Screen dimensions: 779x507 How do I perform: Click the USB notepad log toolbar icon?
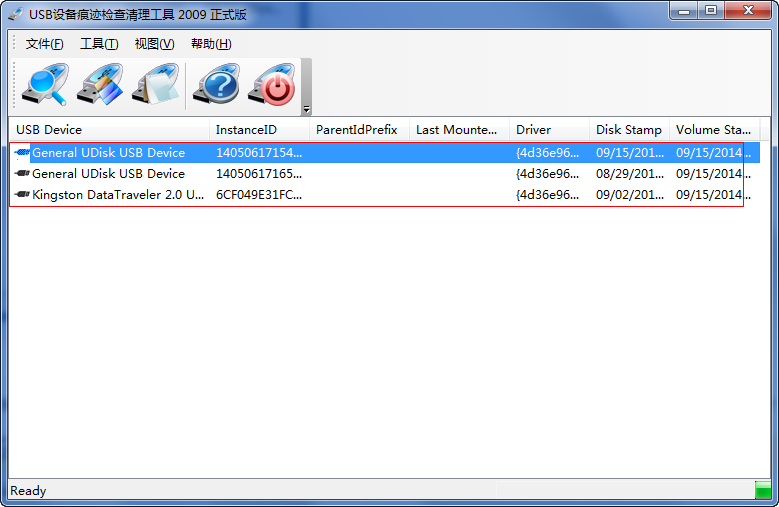pyautogui.click(x=156, y=84)
